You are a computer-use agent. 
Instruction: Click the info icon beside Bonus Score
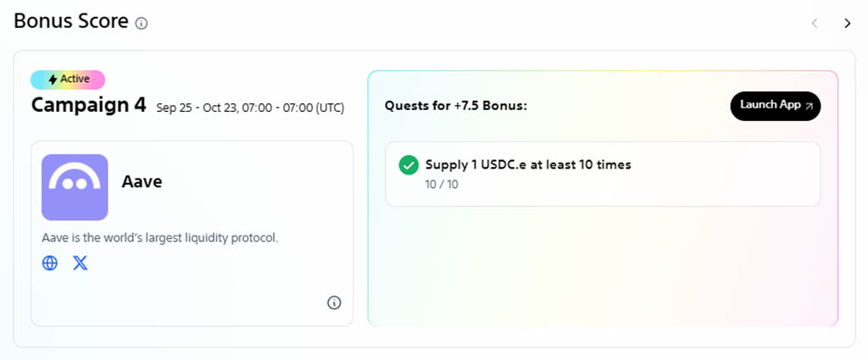coord(142,24)
